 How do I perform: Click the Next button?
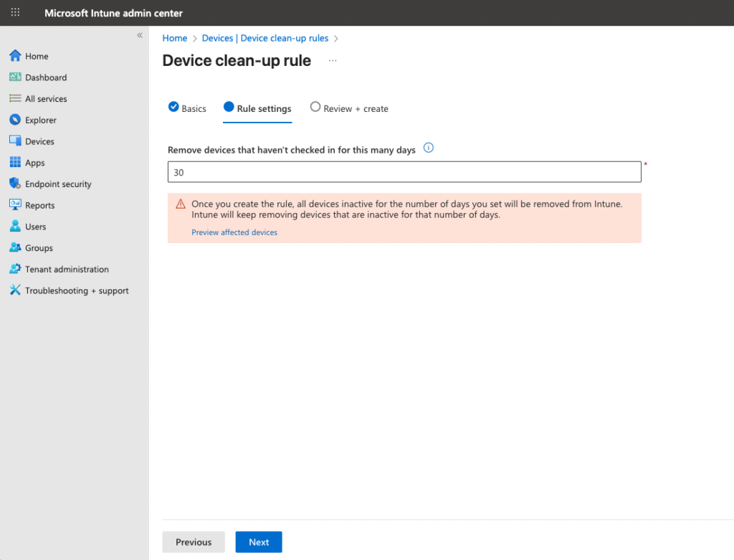click(259, 542)
